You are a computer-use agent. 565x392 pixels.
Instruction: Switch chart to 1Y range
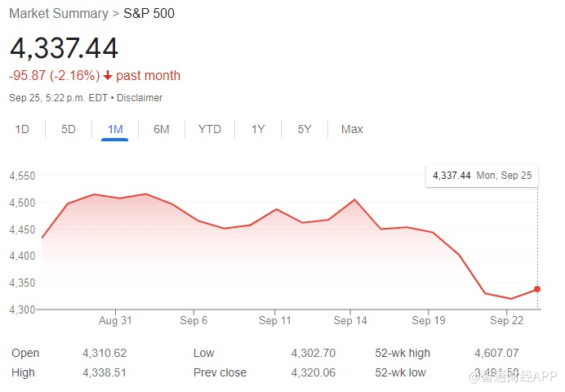click(x=258, y=129)
